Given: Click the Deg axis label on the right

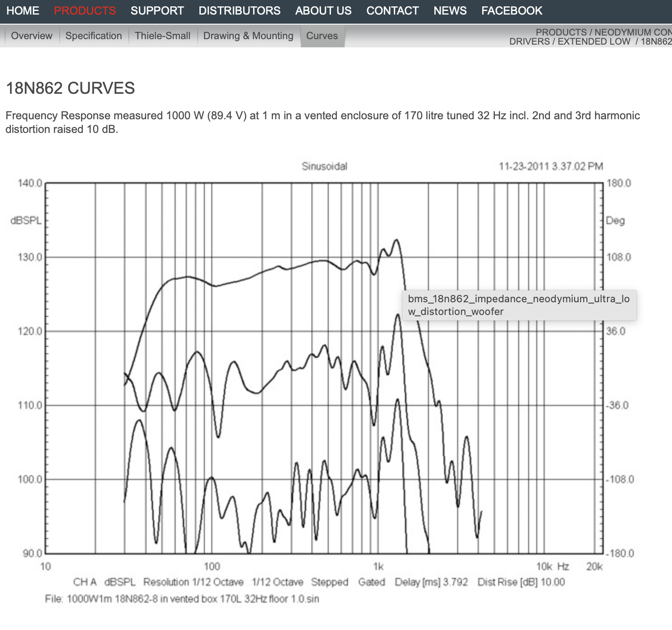Looking at the screenshot, I should [615, 220].
